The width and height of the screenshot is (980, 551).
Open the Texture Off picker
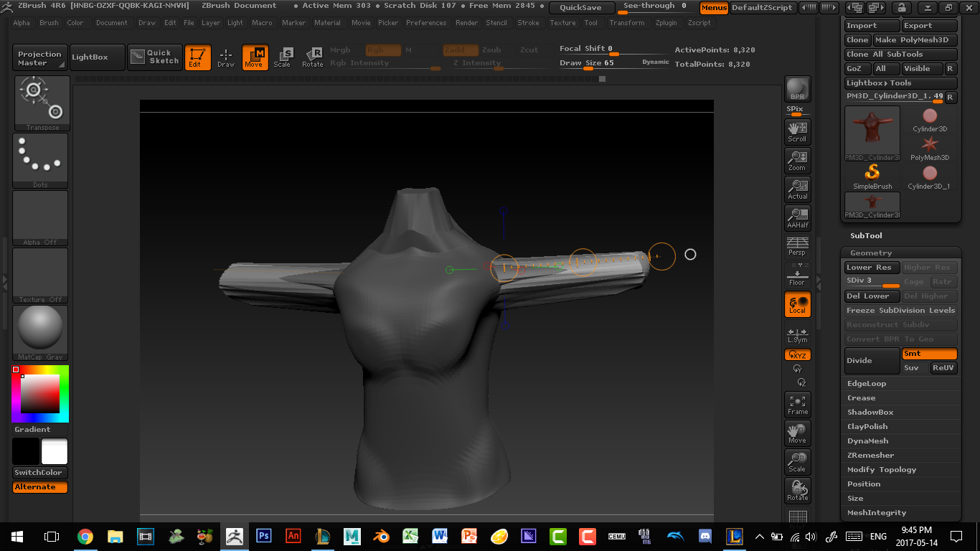pyautogui.click(x=41, y=275)
